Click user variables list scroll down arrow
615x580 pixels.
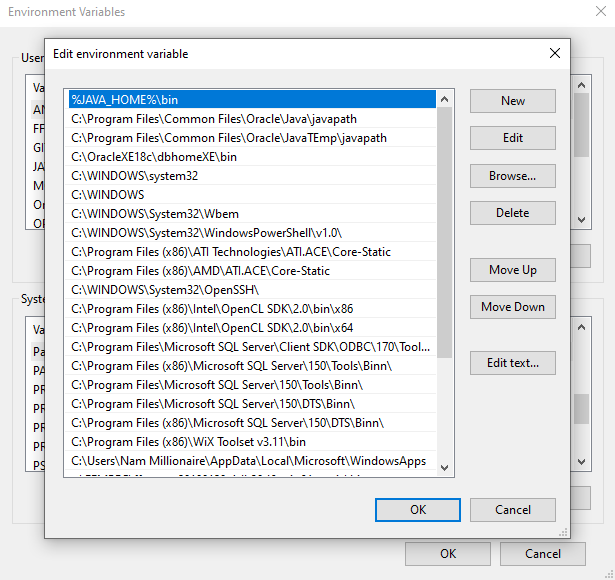pyautogui.click(x=582, y=220)
